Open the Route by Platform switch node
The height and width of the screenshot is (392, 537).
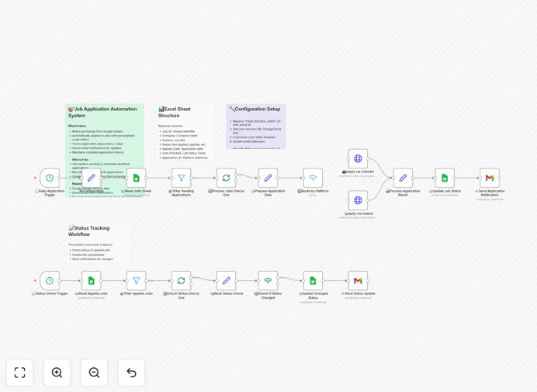tap(313, 178)
